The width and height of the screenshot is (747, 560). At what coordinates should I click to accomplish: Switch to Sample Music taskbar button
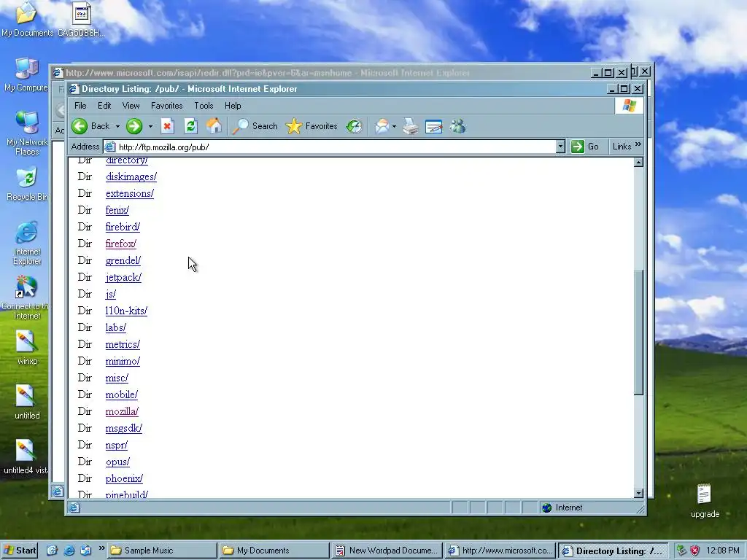point(162,551)
